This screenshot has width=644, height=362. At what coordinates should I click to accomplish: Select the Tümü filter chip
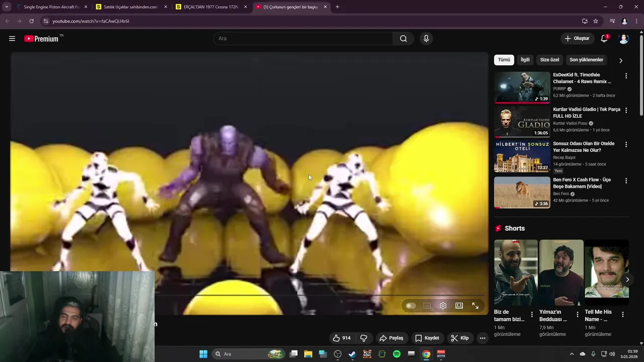[504, 60]
